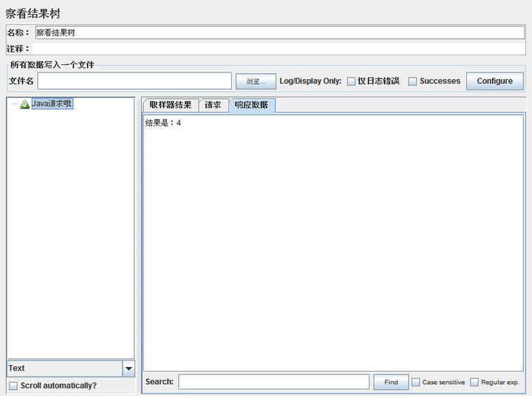Viewport: 532px width, 396px height.
Task: Focus the 文件名 filename field
Action: pos(134,81)
